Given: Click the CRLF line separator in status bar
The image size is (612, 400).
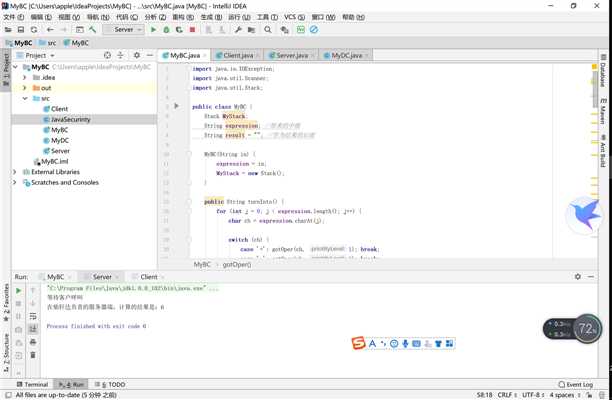Looking at the screenshot, I should (x=507, y=395).
